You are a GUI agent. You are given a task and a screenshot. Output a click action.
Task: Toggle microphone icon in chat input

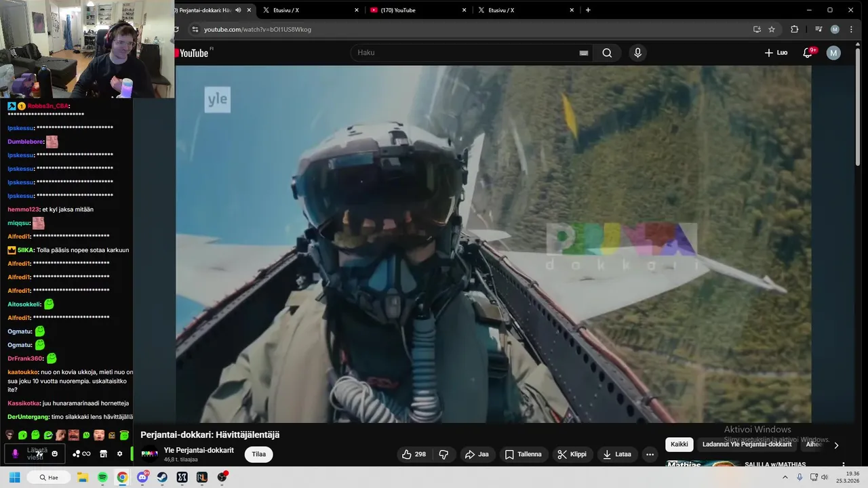pyautogui.click(x=15, y=453)
